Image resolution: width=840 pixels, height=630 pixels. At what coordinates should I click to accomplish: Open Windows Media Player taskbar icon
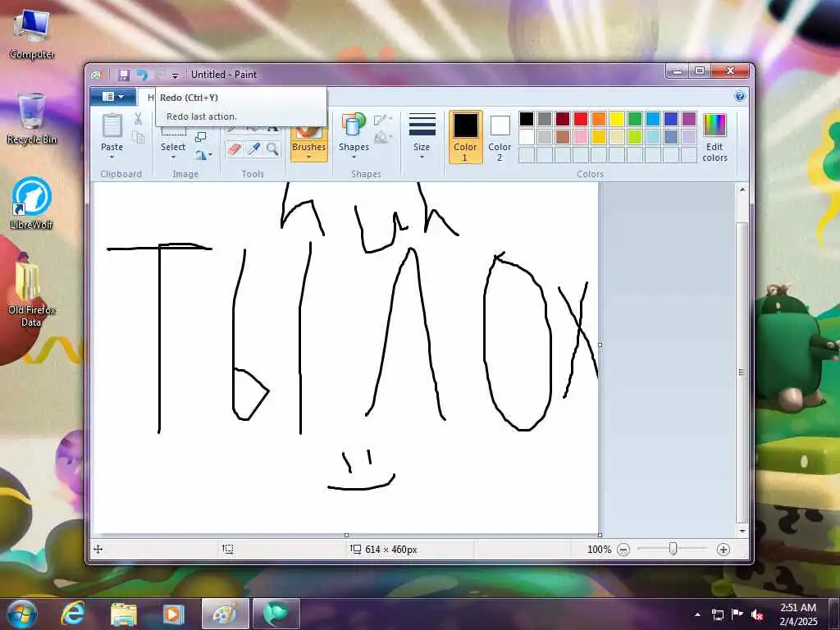point(174,614)
